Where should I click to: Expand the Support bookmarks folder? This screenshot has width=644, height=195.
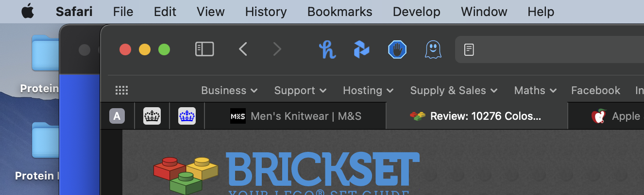coord(300,90)
